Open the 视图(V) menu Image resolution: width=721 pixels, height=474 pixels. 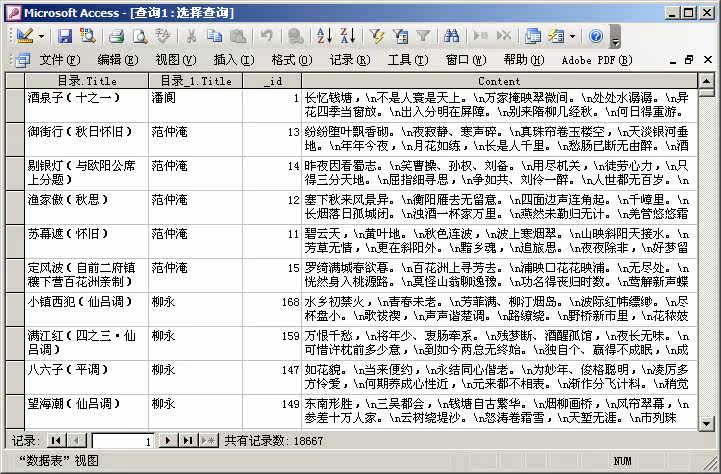point(176,60)
